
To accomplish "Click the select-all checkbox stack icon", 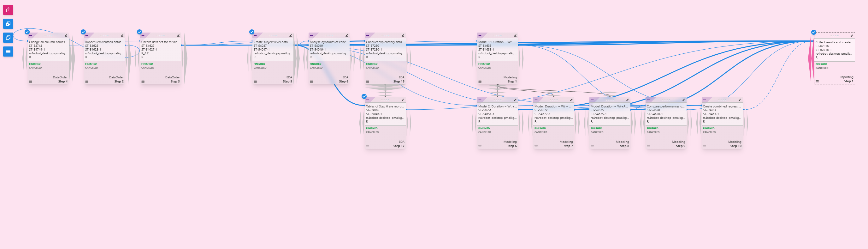I will [x=8, y=24].
